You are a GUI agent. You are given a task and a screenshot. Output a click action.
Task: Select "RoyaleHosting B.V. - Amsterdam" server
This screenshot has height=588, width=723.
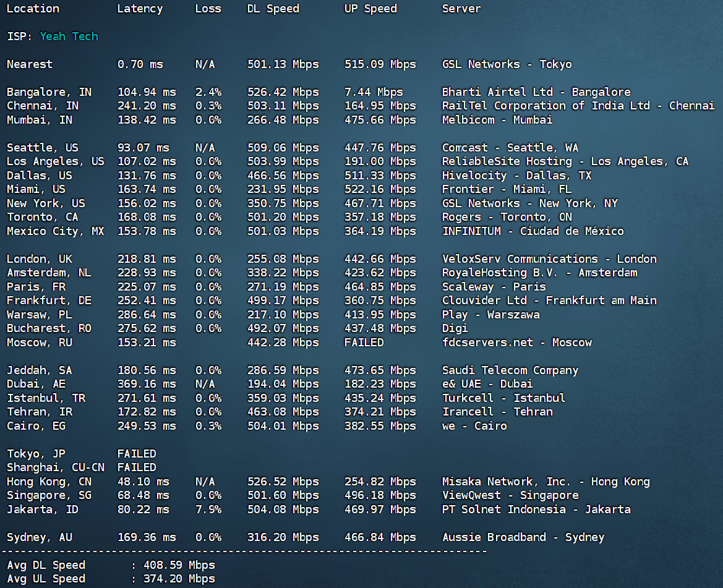tap(539, 273)
